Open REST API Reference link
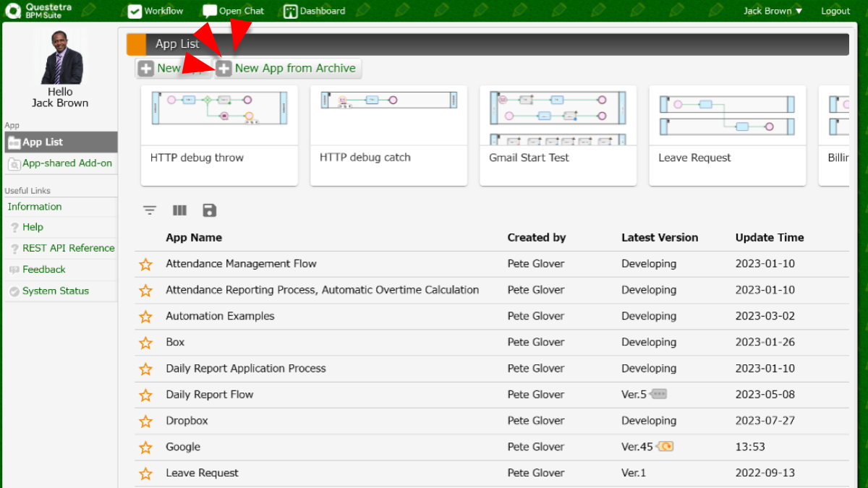Screen dimensions: 868x488 coord(68,248)
